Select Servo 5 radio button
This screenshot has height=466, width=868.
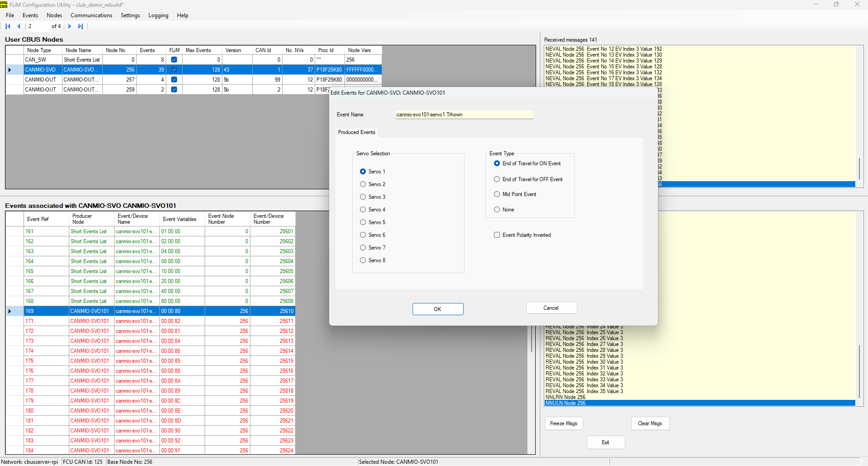363,222
